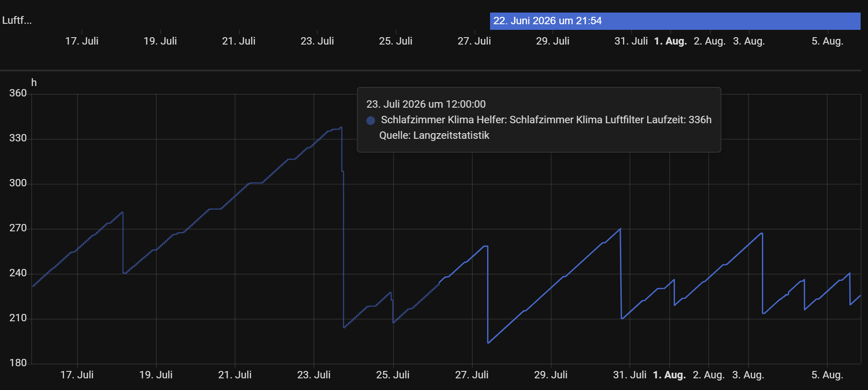
Task: Click the blue legend dot in the tooltip
Action: pyautogui.click(x=371, y=121)
